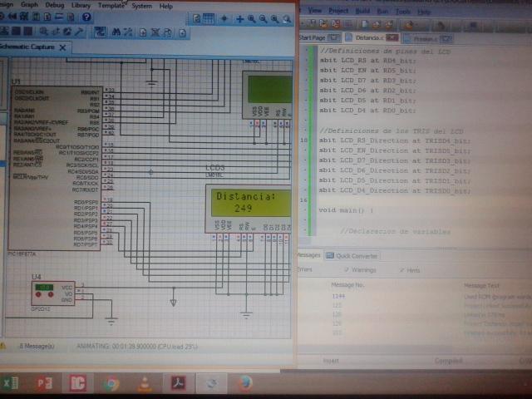The height and width of the screenshot is (399, 532).
Task: Click the upper blank LCD display
Action: [x=268, y=95]
